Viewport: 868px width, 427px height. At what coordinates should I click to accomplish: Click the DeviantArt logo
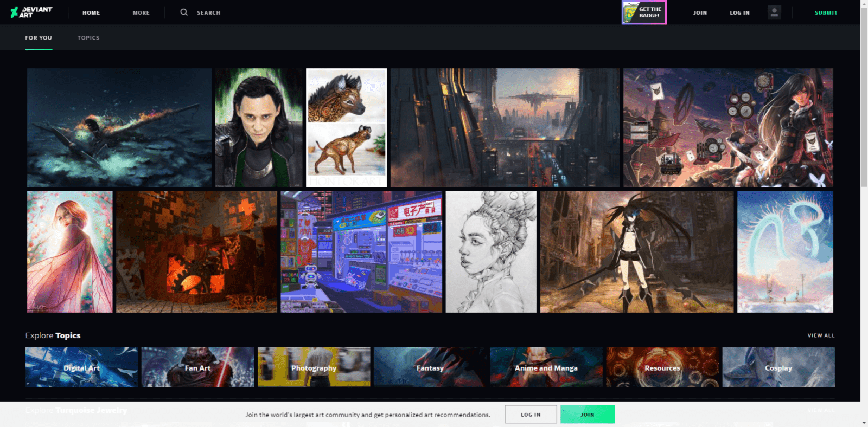click(31, 12)
